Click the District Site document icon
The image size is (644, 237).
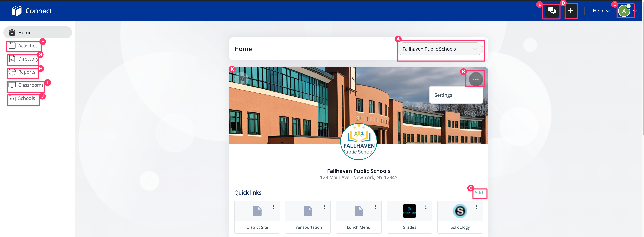click(x=257, y=211)
